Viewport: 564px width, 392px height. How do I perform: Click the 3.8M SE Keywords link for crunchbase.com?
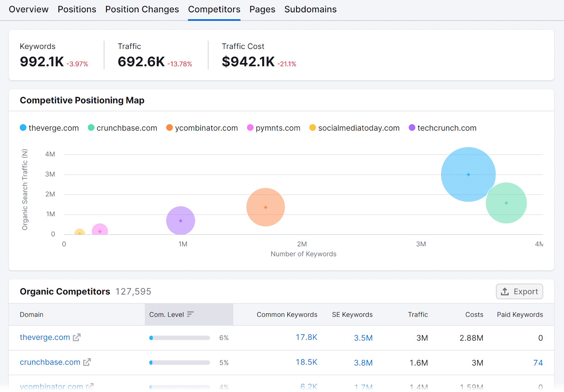(x=363, y=362)
